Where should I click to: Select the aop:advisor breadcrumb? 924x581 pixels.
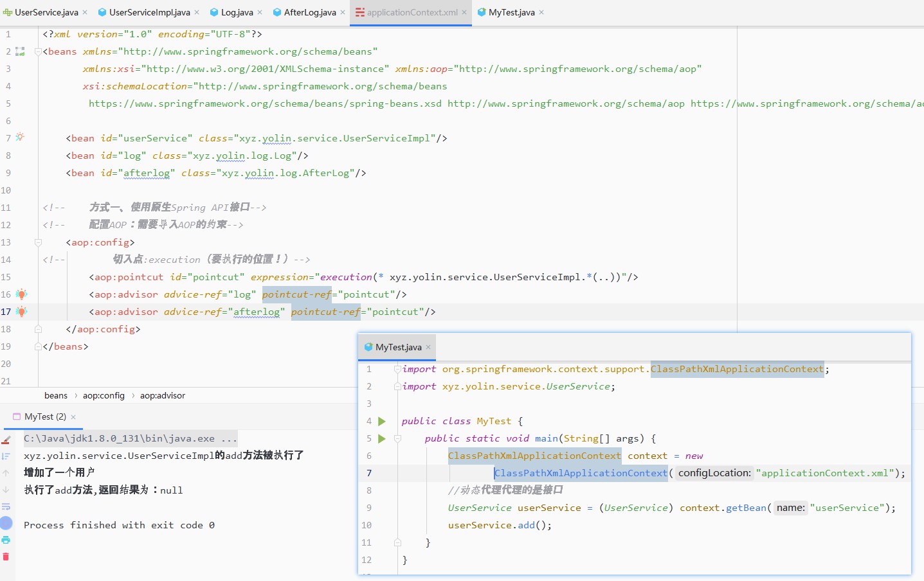tap(163, 395)
